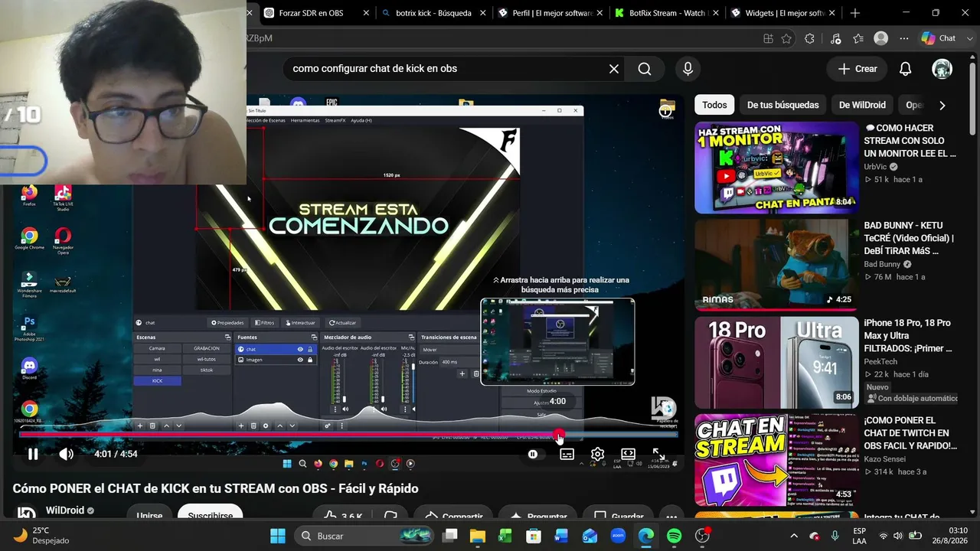Viewport: 980px width, 551px height.
Task: Open the 'CHAT EN STREAM' Twitch thumbnail
Action: 776,460
